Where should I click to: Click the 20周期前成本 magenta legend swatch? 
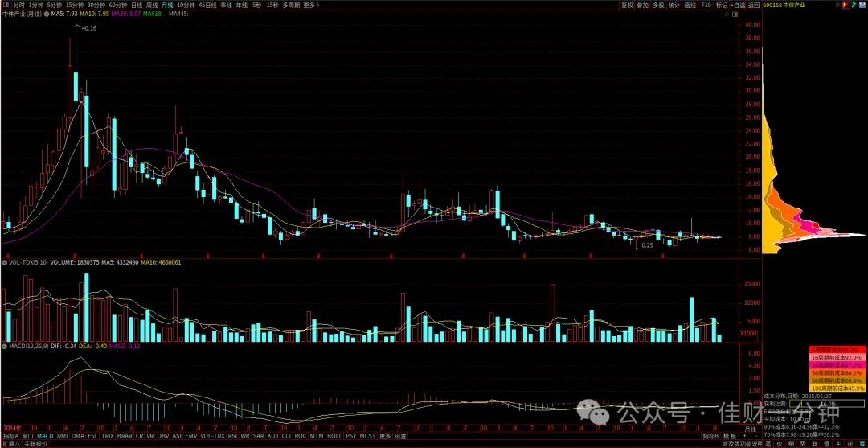(837, 365)
